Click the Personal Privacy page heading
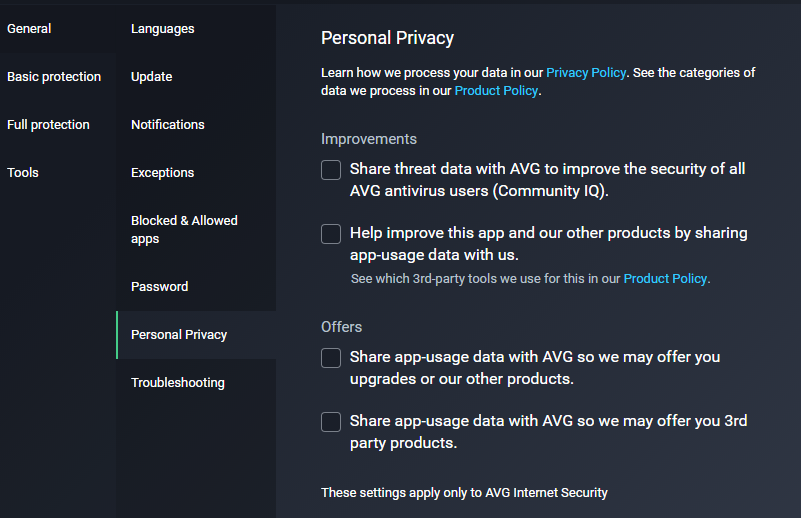This screenshot has height=518, width=801. click(x=387, y=39)
